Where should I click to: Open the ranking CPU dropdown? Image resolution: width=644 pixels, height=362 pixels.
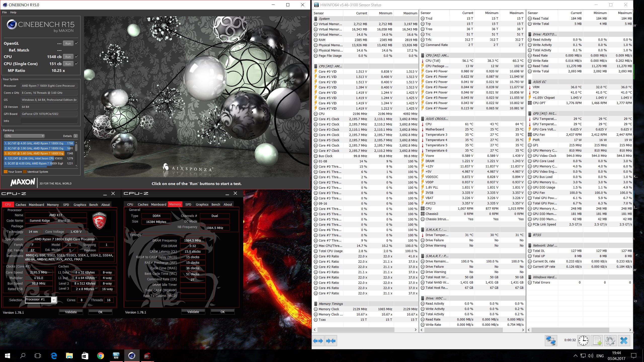point(24,136)
